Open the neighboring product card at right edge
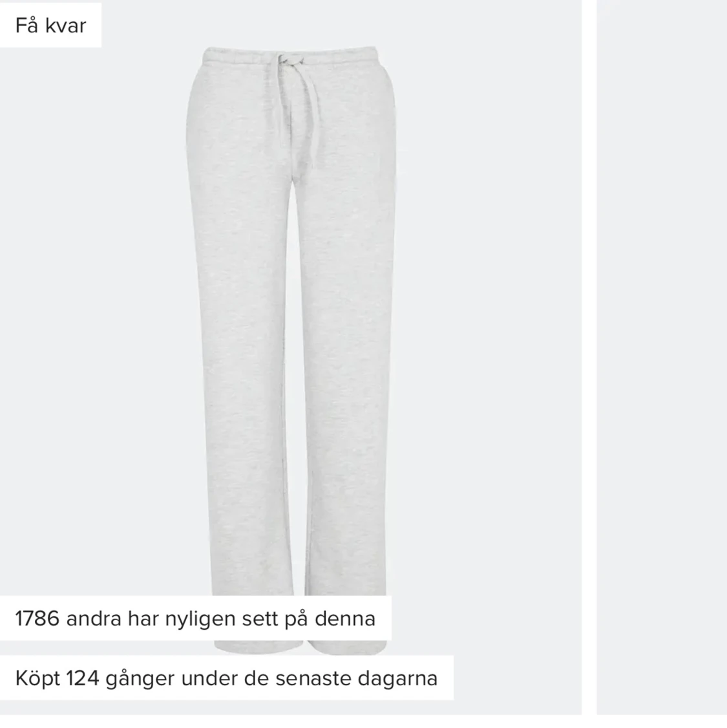This screenshot has height=728, width=727. 662,358
